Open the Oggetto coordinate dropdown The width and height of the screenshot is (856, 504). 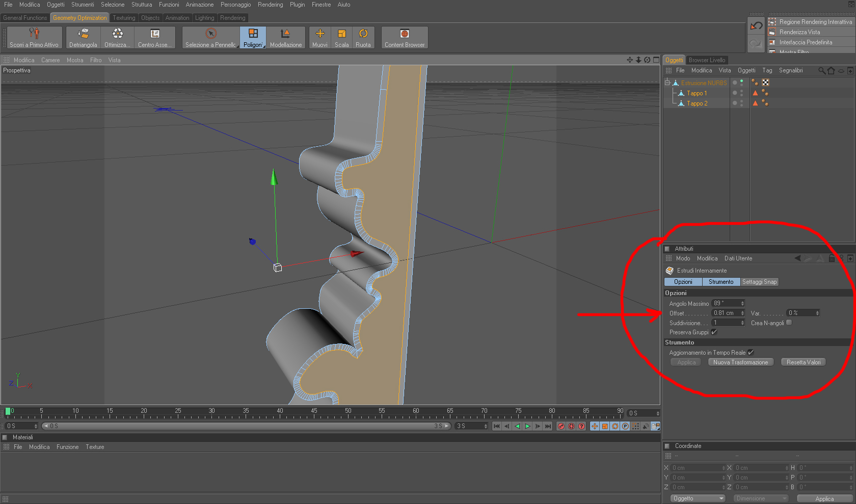[x=697, y=498]
